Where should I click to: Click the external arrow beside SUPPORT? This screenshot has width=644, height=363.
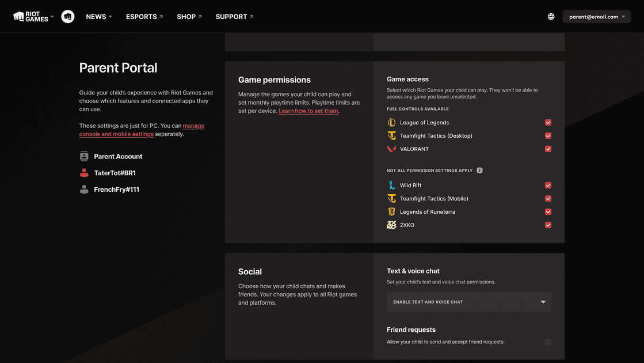pos(251,17)
